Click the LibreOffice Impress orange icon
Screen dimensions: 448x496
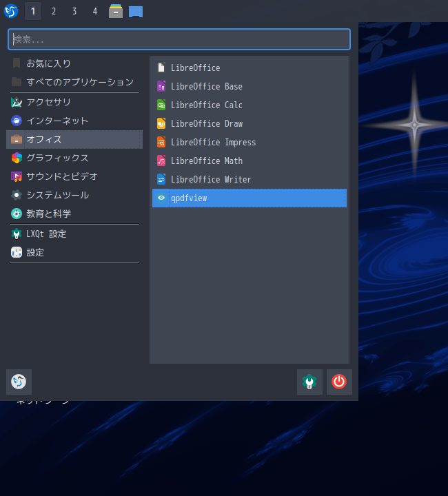click(x=161, y=143)
